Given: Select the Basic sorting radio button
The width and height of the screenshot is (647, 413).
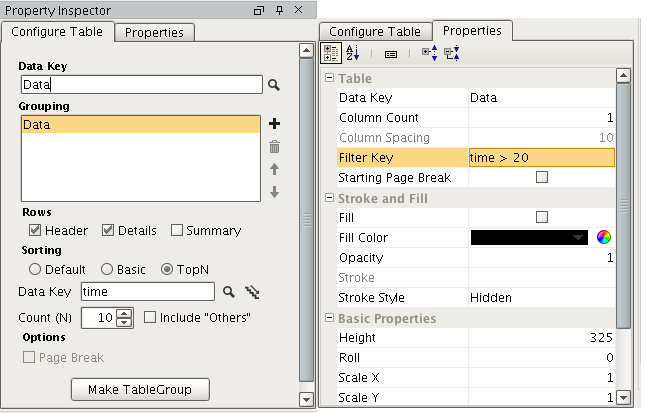Looking at the screenshot, I should (x=107, y=269).
